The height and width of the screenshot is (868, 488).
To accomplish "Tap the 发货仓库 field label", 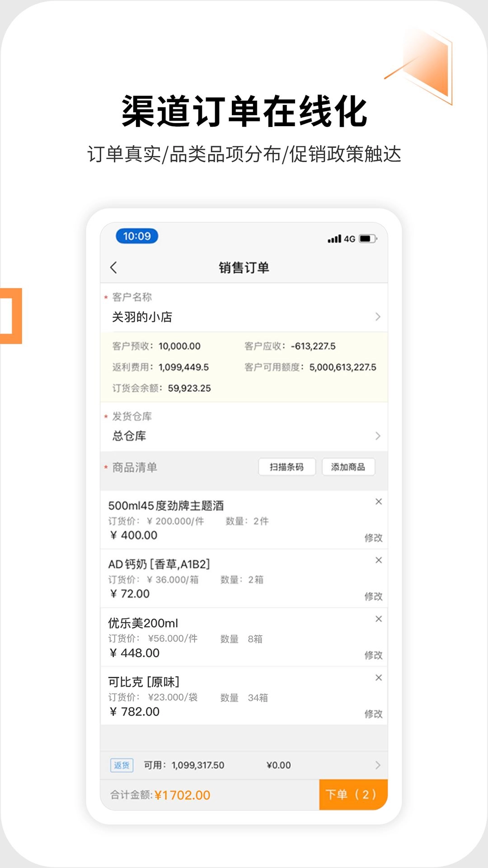I will point(132,416).
